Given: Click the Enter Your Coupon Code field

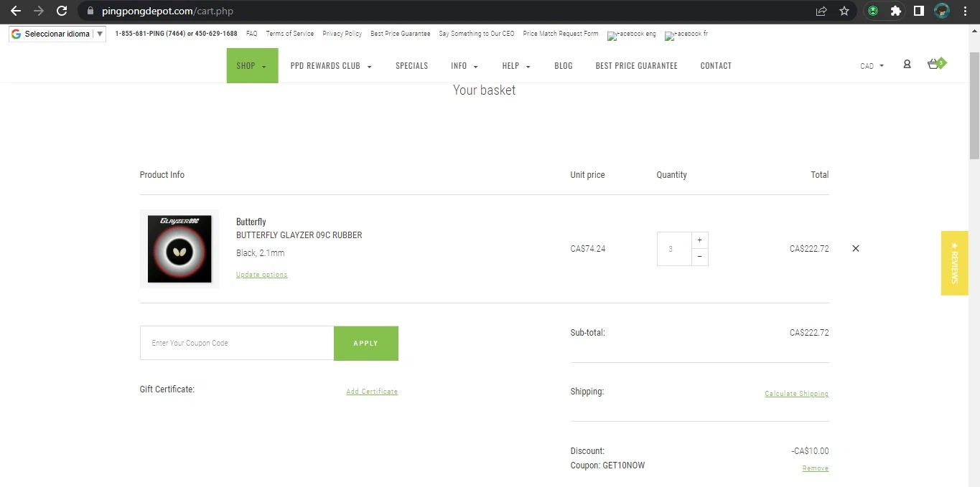Looking at the screenshot, I should point(237,343).
